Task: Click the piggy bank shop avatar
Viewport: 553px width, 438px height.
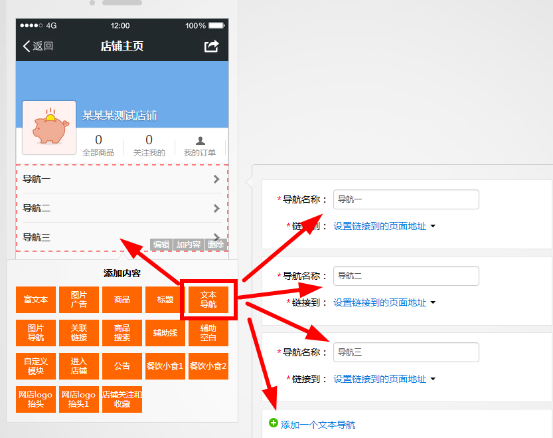Action: coord(49,128)
